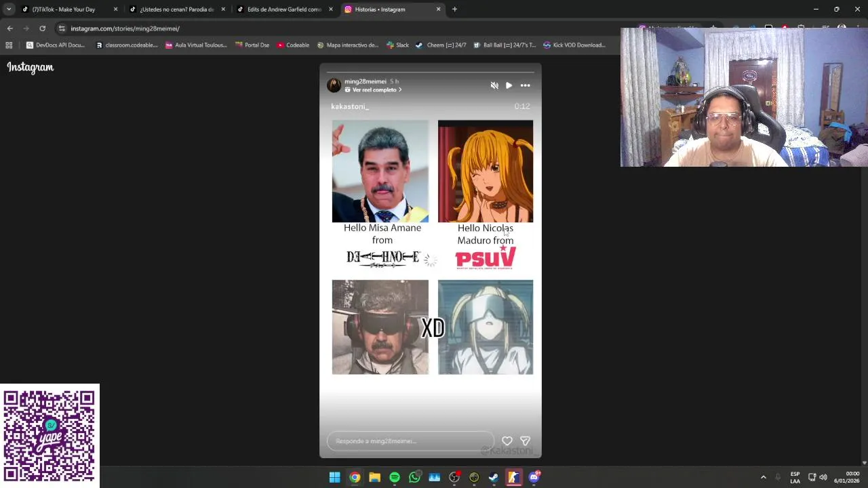Open Steam from taskbar

click(494, 477)
